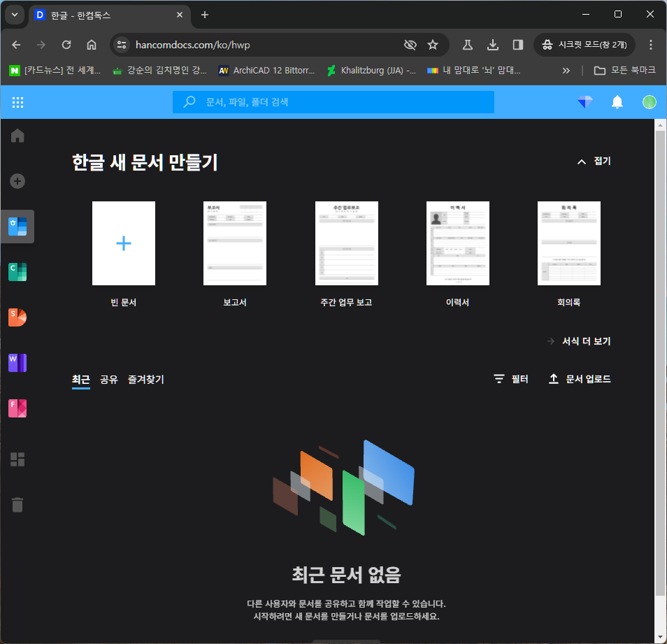
Task: Open browser downloads icon
Action: tap(493, 45)
